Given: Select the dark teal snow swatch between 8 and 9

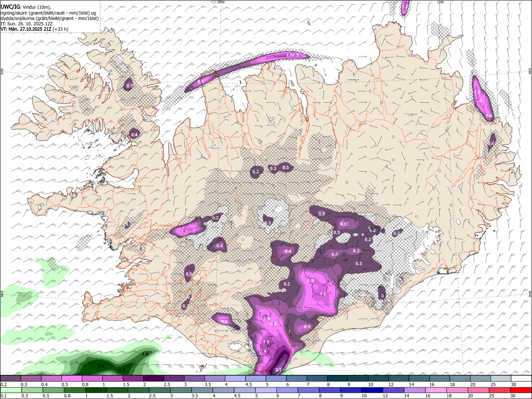Looking at the screenshot, I should (337, 378).
